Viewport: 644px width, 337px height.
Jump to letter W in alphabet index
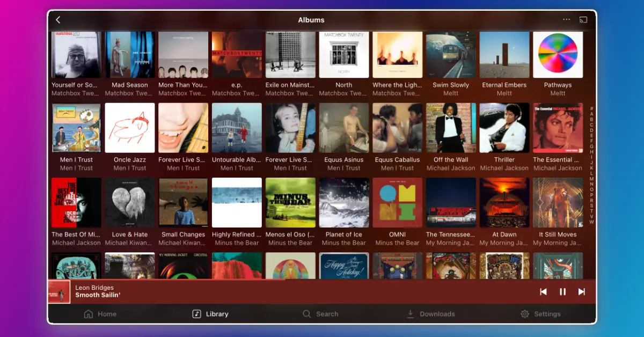591,222
